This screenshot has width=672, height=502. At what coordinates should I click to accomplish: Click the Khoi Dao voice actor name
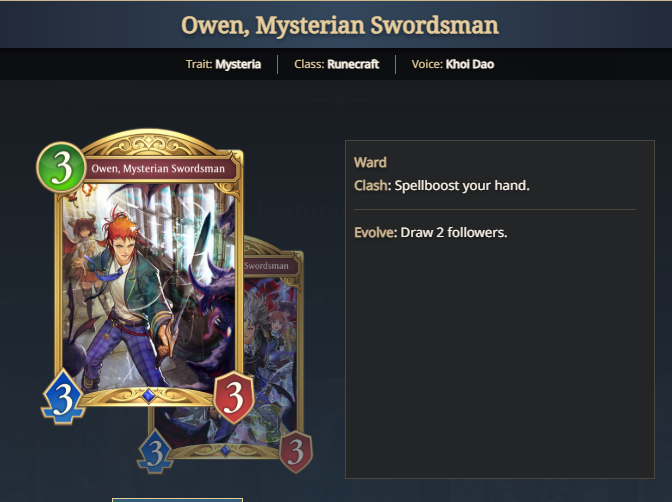[x=470, y=64]
